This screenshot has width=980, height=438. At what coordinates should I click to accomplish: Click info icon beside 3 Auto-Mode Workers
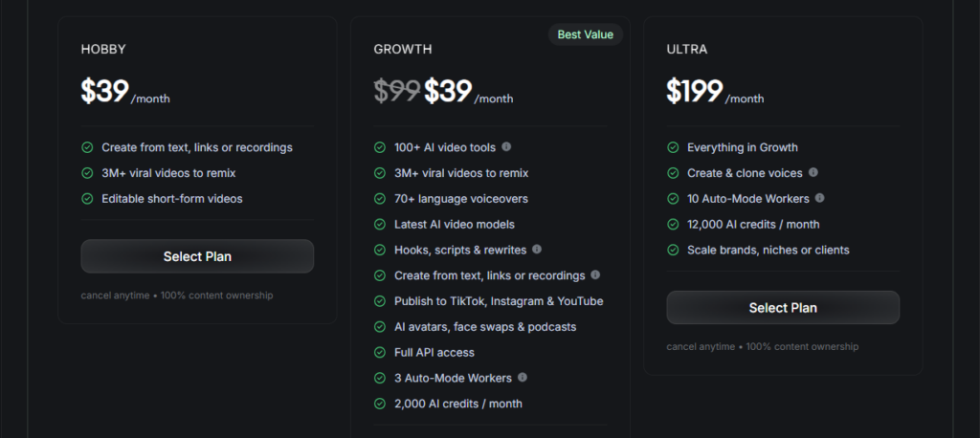[x=523, y=378]
